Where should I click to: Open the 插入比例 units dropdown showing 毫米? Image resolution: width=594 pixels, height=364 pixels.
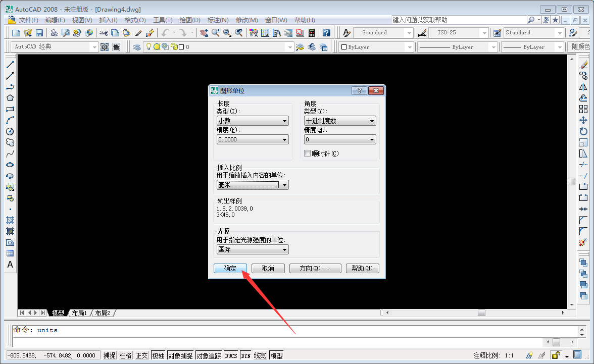[x=285, y=184]
